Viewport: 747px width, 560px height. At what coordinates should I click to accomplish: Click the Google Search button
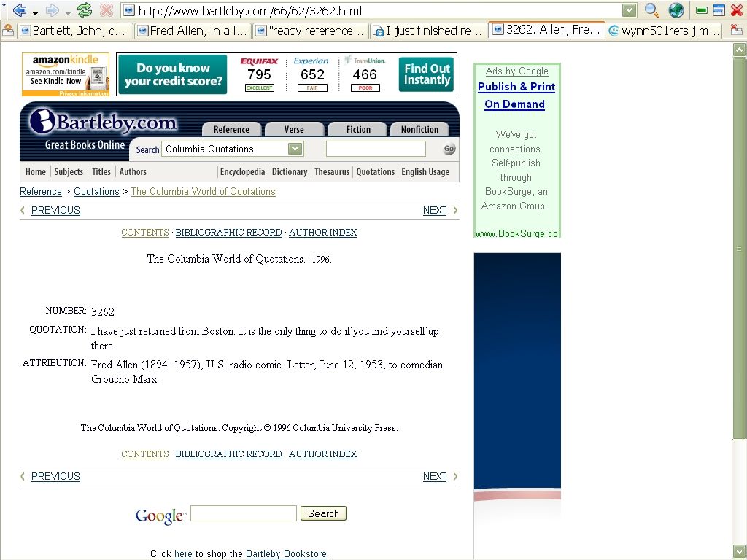(x=323, y=513)
